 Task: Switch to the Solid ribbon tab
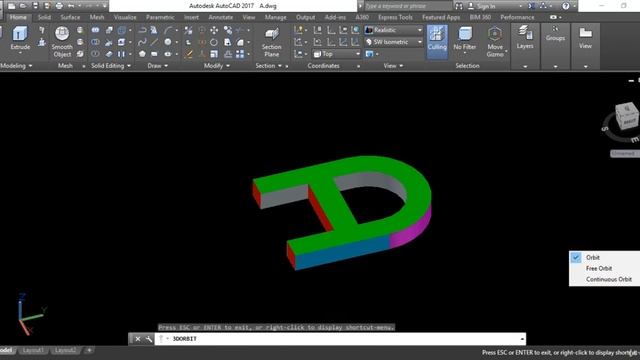click(x=44, y=17)
